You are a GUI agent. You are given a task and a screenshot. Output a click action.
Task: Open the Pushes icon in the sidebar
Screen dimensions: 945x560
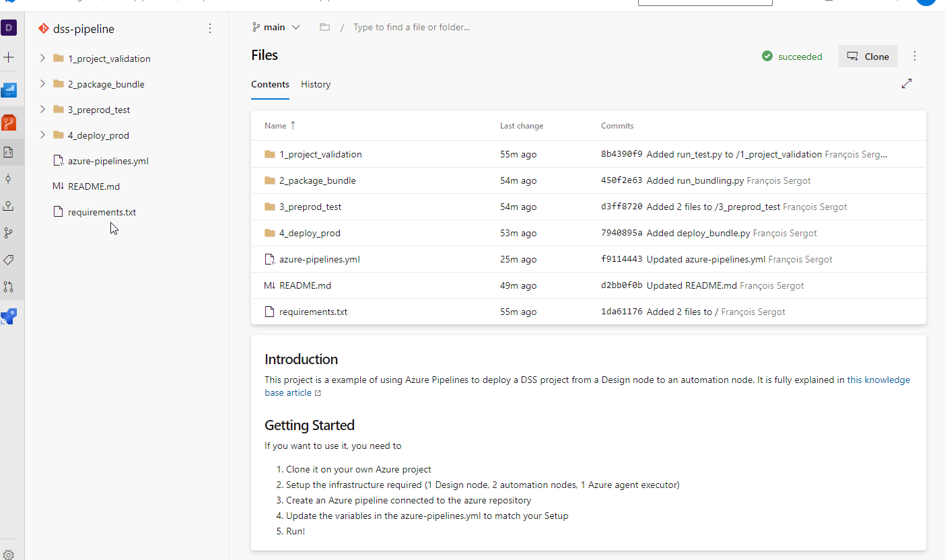pos(9,206)
